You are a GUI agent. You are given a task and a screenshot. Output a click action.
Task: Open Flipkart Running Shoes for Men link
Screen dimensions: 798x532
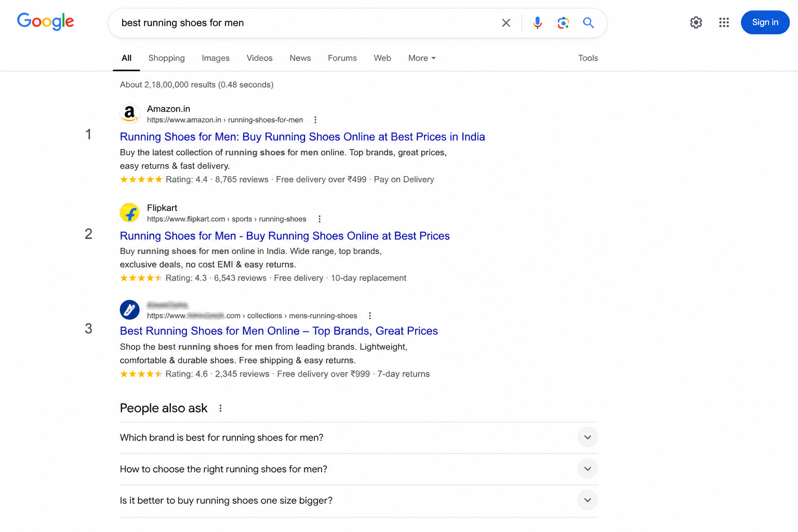click(285, 236)
